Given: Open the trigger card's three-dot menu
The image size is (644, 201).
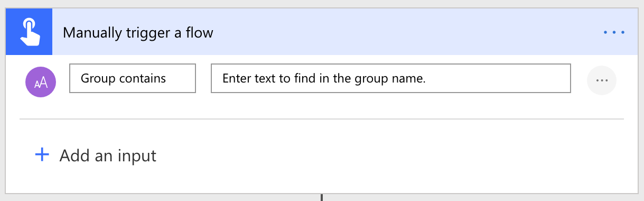Looking at the screenshot, I should (614, 32).
